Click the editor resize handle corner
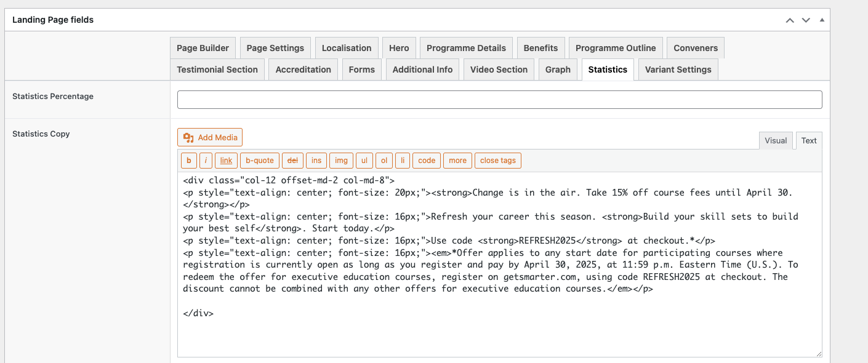 [x=818, y=354]
